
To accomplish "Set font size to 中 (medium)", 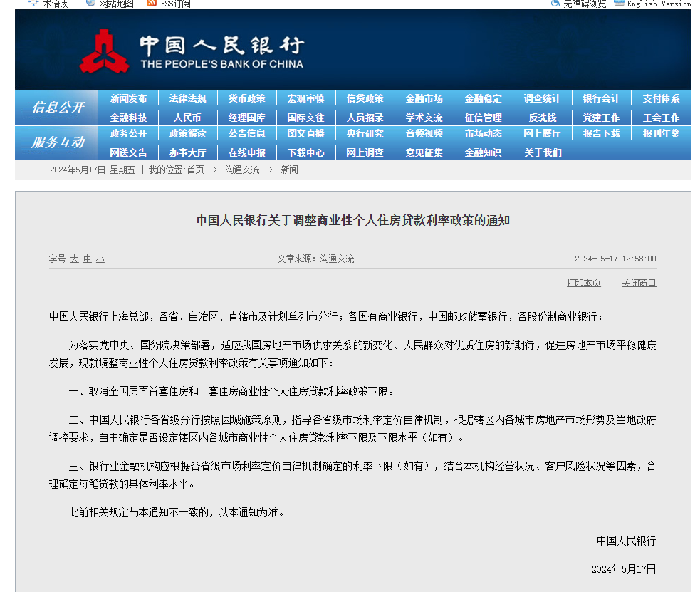I will coord(87,259).
